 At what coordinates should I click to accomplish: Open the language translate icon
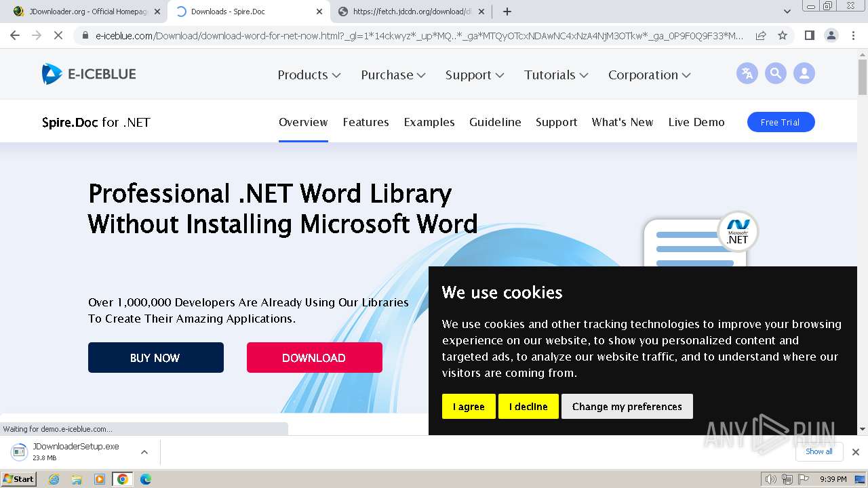[747, 74]
